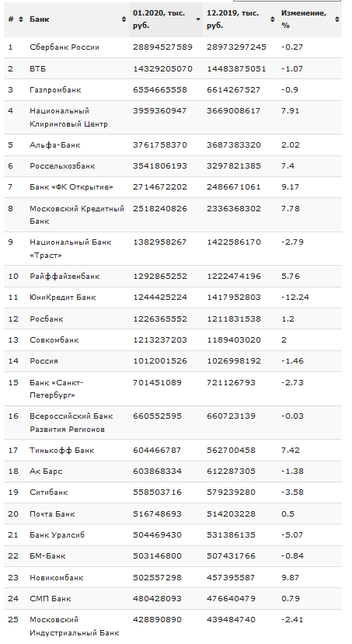352x644 pixels.
Task: Sort by Изменение, % column arrows
Action: click(x=337, y=19)
